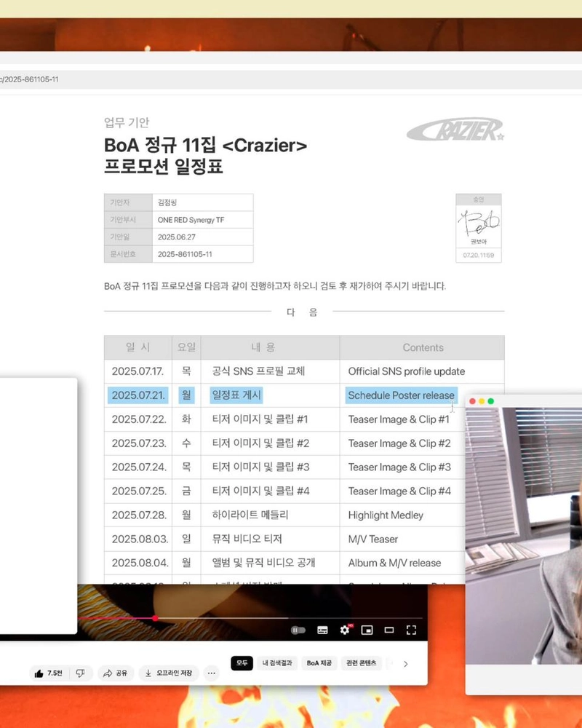This screenshot has height=728, width=582.
Task: Seek on the YouTube video progress bar
Action: click(x=250, y=618)
